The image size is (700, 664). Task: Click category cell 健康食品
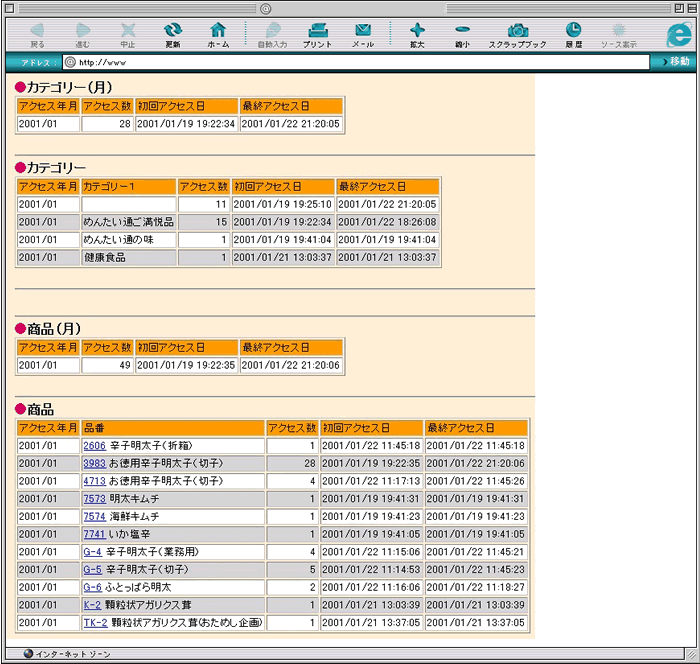pyautogui.click(x=129, y=257)
